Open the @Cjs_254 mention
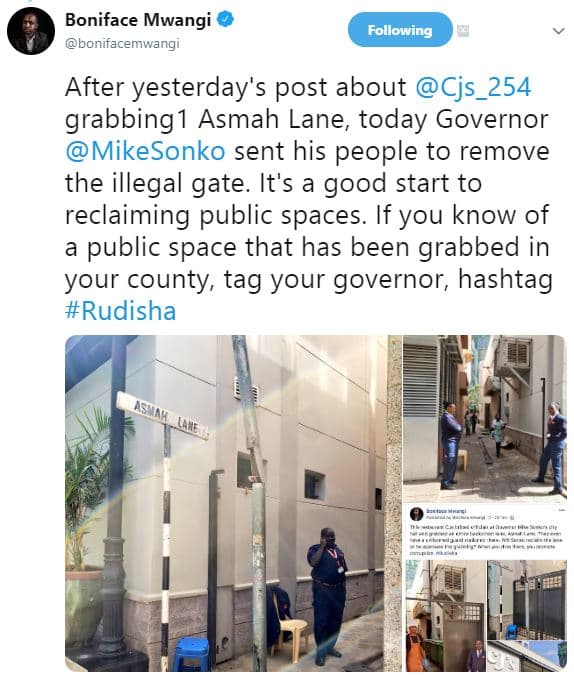The width and height of the screenshot is (574, 676). [473, 87]
